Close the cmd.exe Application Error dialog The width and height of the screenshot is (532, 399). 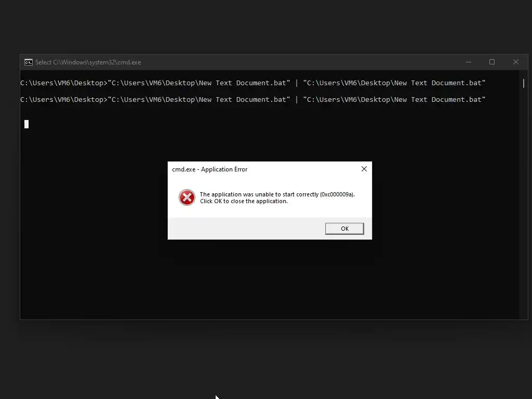click(364, 169)
